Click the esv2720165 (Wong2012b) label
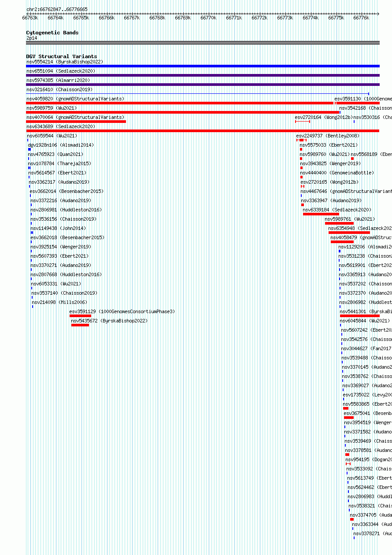Image resolution: width=392 pixels, height=555 pixels. pyautogui.click(x=330, y=182)
